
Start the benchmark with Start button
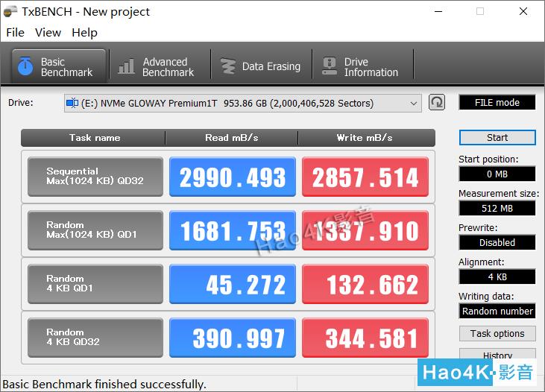(497, 138)
